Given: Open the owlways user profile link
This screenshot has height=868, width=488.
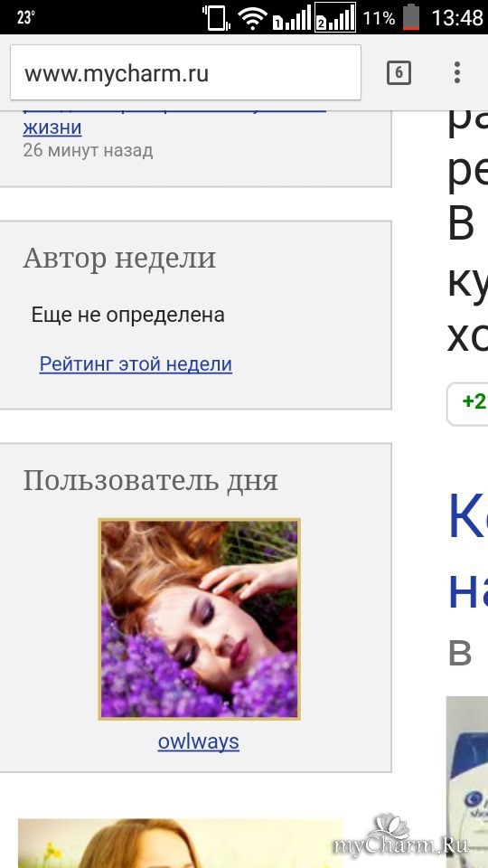Looking at the screenshot, I should (199, 741).
